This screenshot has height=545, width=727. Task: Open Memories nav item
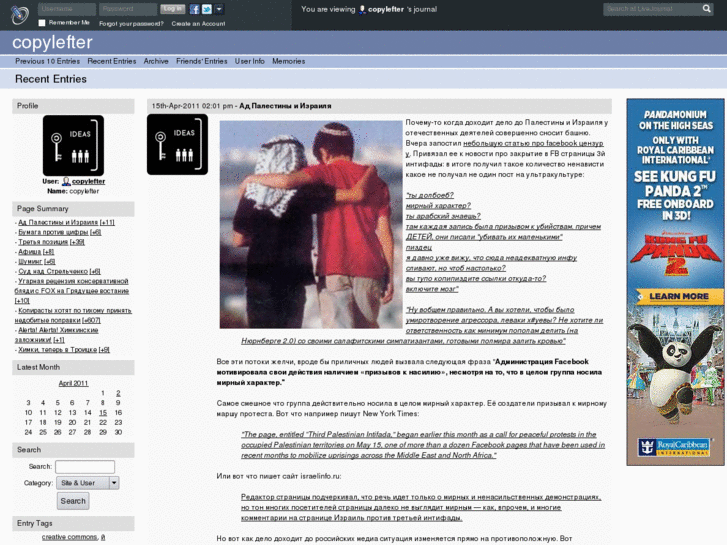(288, 61)
